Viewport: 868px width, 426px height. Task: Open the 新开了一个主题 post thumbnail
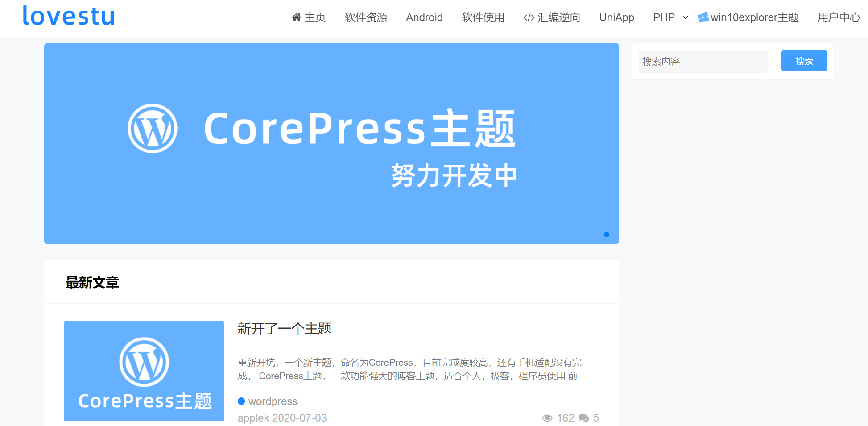[x=144, y=371]
